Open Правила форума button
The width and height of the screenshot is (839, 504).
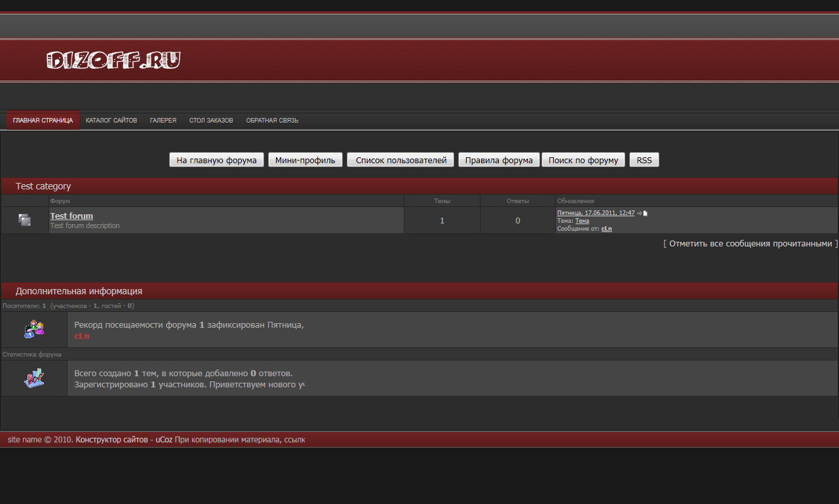coord(499,160)
